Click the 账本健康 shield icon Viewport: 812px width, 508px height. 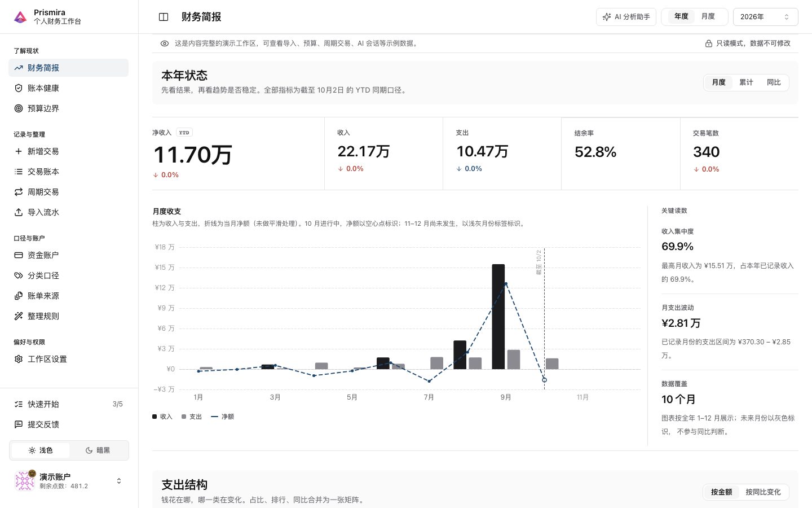[19, 88]
